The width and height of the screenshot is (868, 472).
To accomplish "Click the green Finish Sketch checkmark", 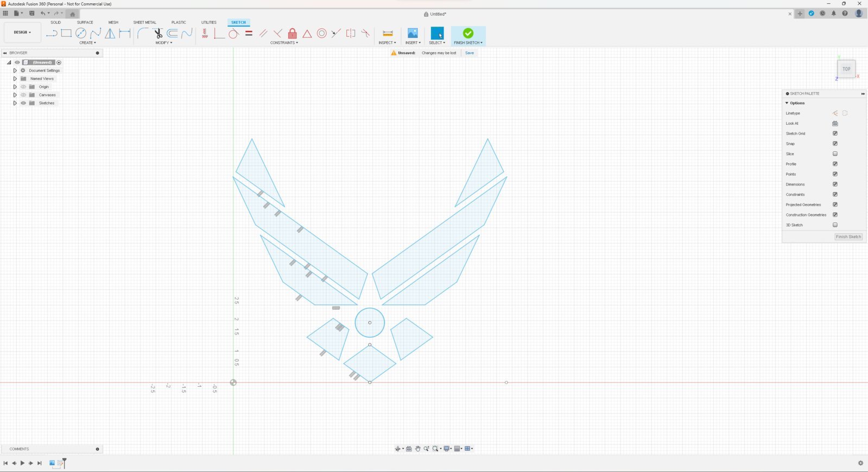I will pyautogui.click(x=468, y=33).
